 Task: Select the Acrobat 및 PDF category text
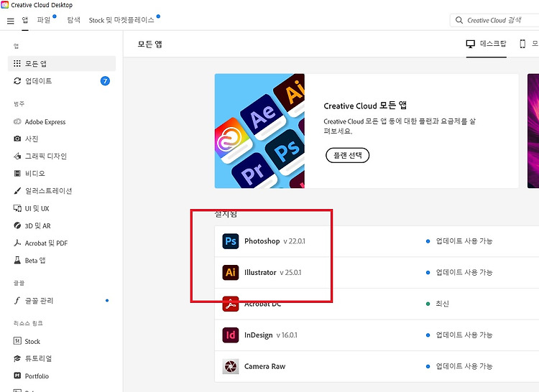(x=46, y=243)
